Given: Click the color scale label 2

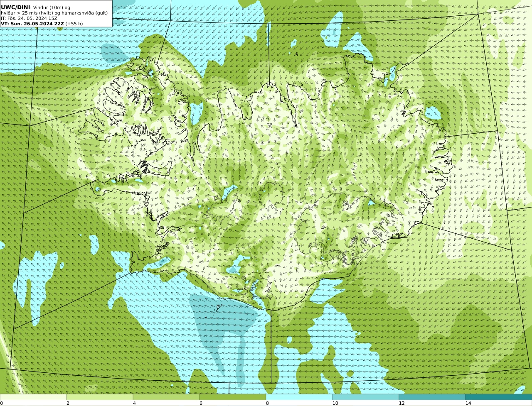Looking at the screenshot, I should click(x=68, y=403).
